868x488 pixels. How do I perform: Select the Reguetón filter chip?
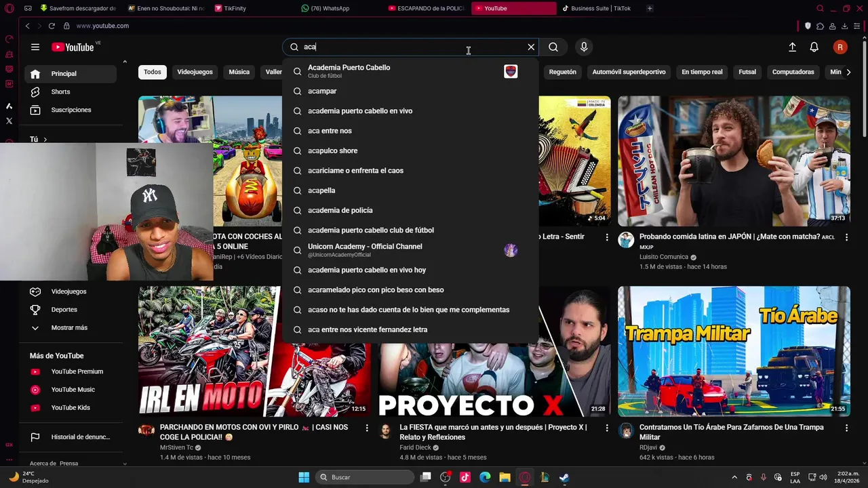[x=562, y=72]
